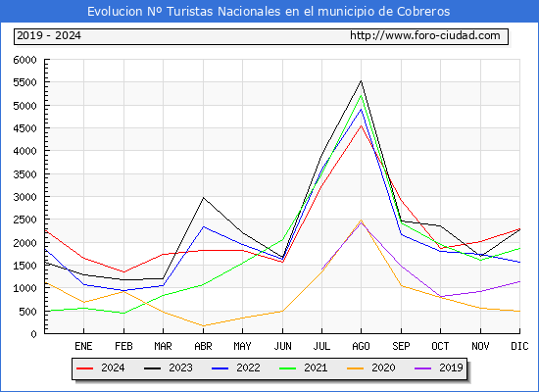Click the 2023 legend label
This screenshot has width=539, height=392.
[180, 367]
